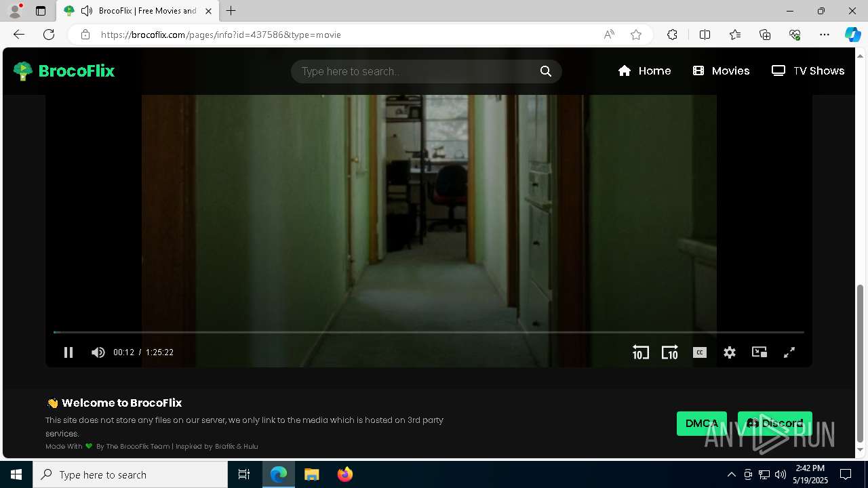
Task: Click the browser address bar URL
Action: pyautogui.click(x=221, y=35)
